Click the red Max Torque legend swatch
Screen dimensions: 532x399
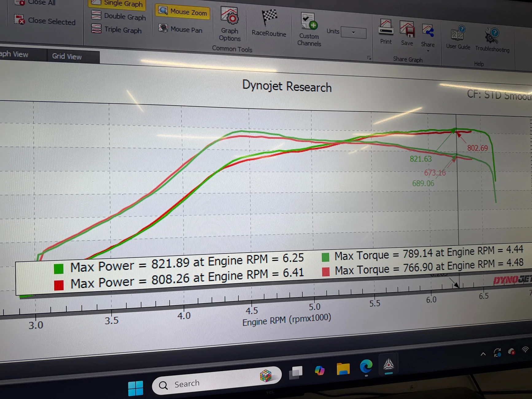click(x=326, y=271)
